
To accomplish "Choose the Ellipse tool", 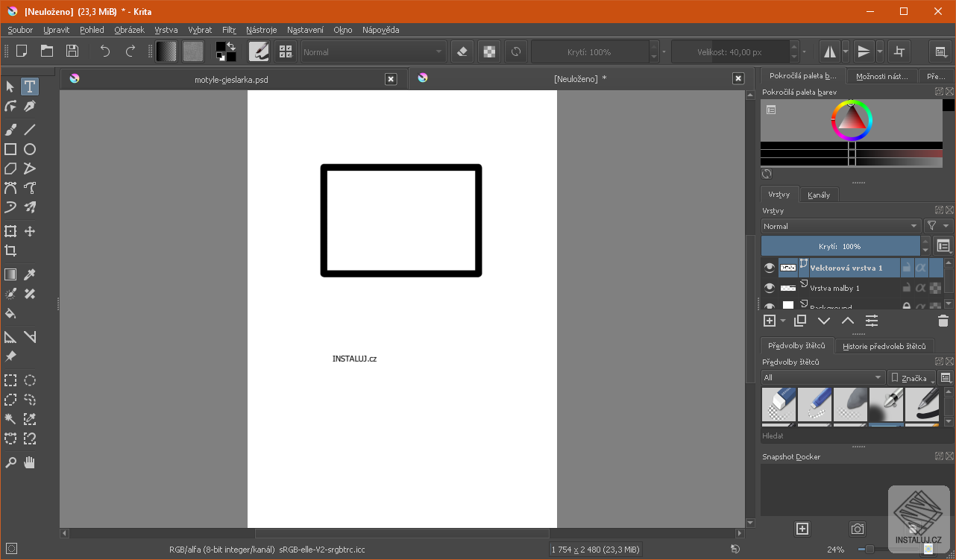I will [29, 149].
